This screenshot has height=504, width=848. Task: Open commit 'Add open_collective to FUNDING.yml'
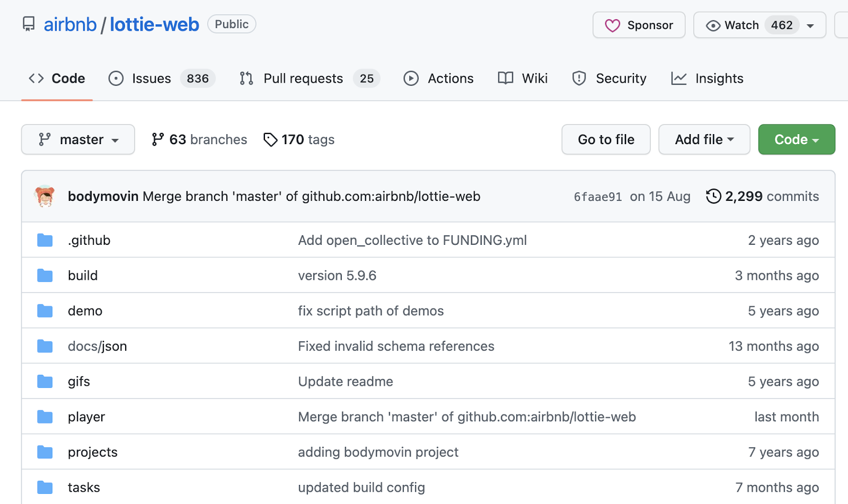pos(412,240)
